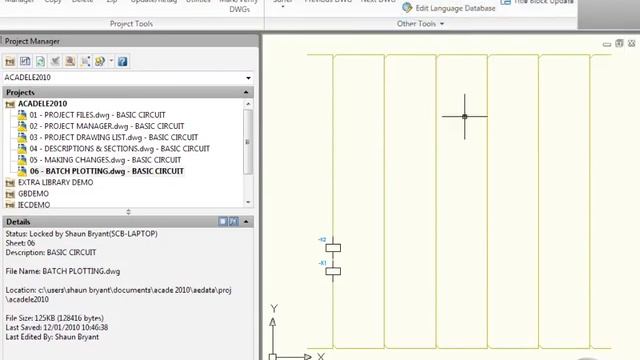Click the Edit Language Database globe icon
Screen dimensions: 640x360
407,7
